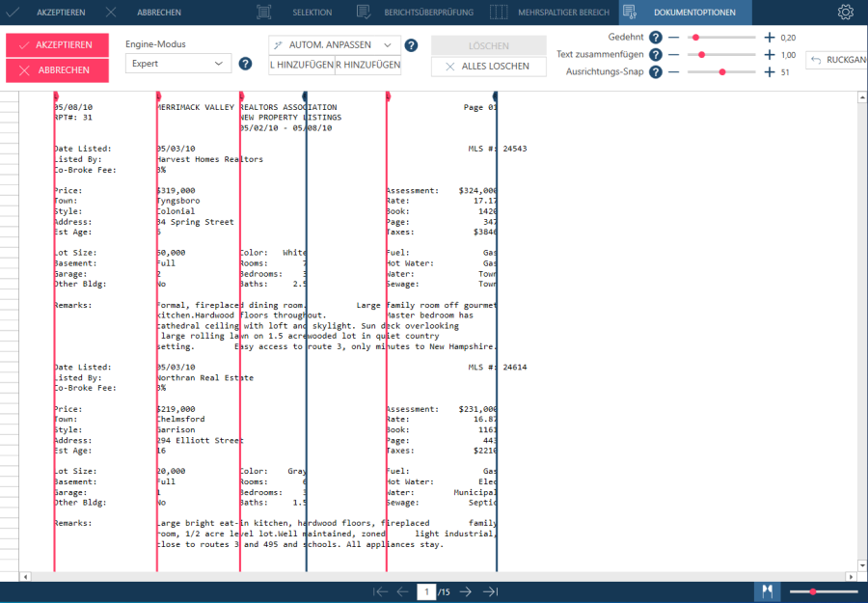
Task: Jump to the last page
Action: [490, 591]
